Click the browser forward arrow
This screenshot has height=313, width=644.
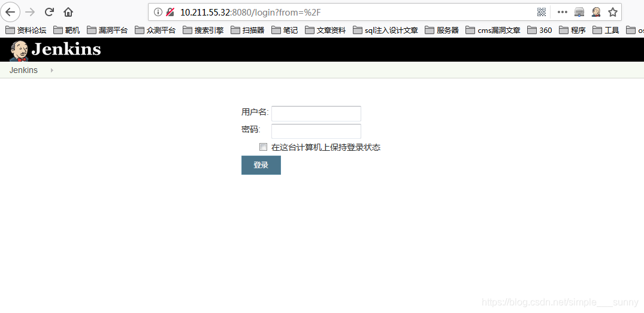point(30,12)
